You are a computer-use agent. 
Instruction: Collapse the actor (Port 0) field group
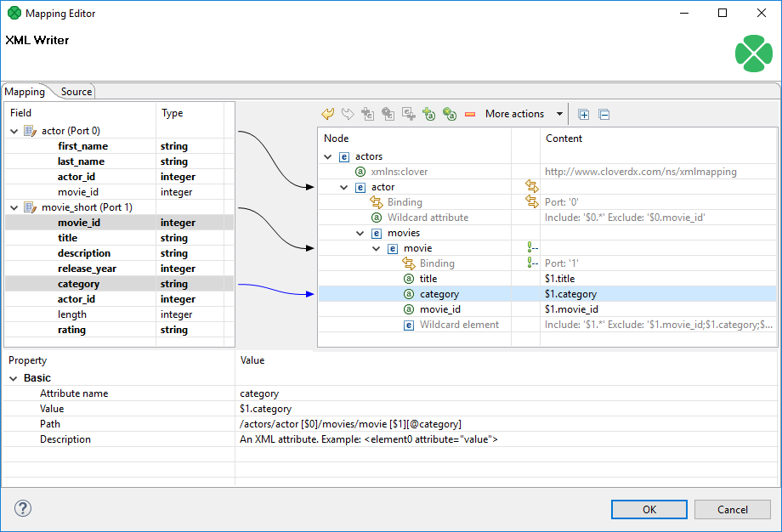(14, 131)
